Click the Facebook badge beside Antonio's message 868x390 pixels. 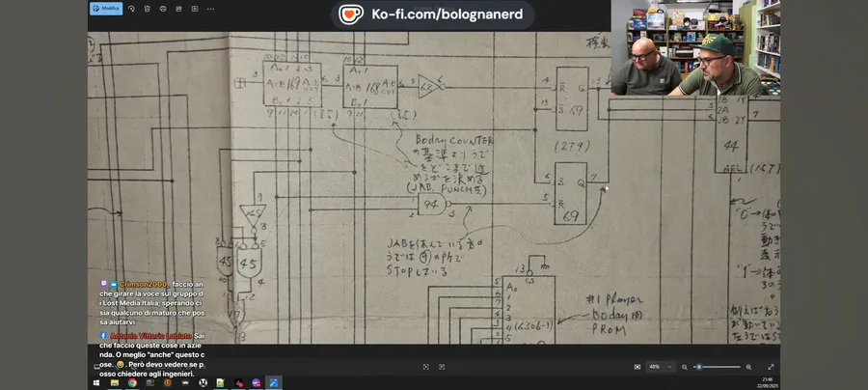click(x=103, y=336)
